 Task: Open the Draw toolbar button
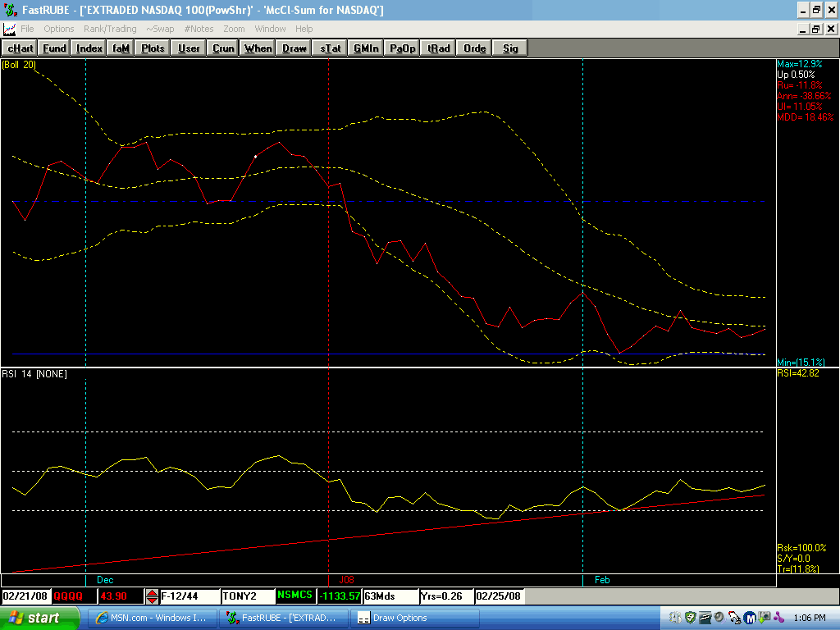(294, 48)
